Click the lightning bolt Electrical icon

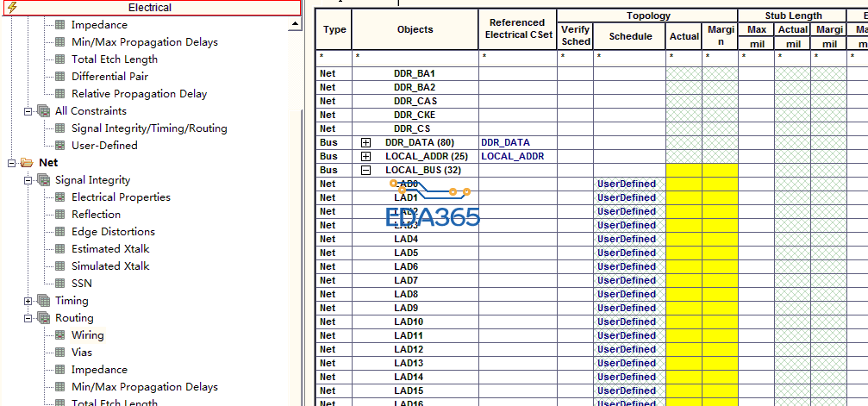pyautogui.click(x=12, y=7)
